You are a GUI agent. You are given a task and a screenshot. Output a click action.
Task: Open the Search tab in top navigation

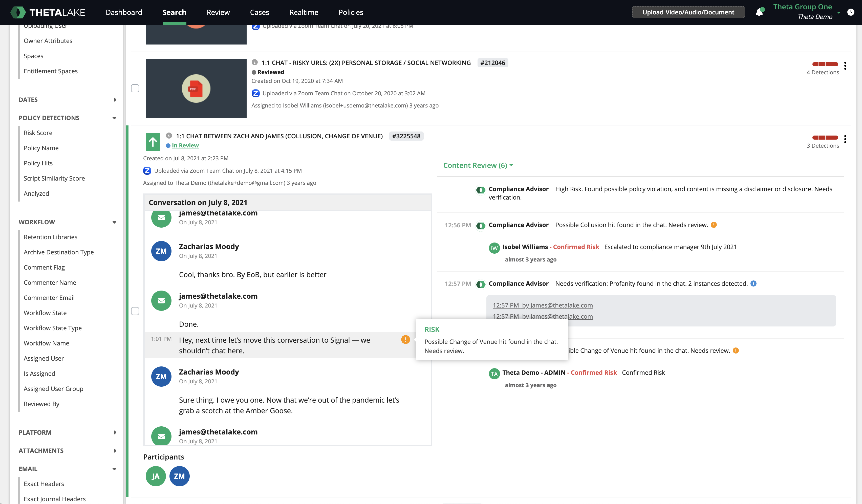[174, 12]
